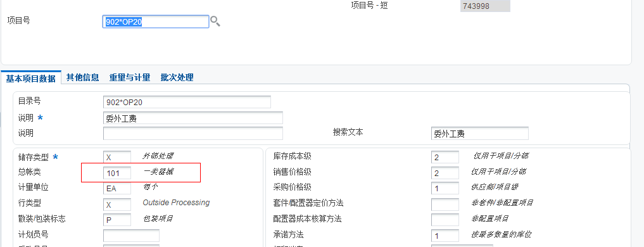Image resolution: width=644 pixels, height=247 pixels.
Task: Select the 包装项目 description text
Action: (x=158, y=218)
